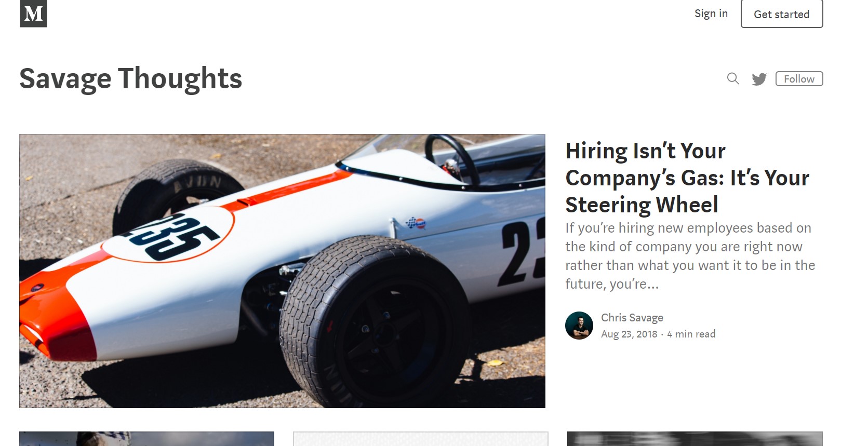Open the Twitter bird icon
Viewport: 868px width, 446px height.
coord(759,79)
